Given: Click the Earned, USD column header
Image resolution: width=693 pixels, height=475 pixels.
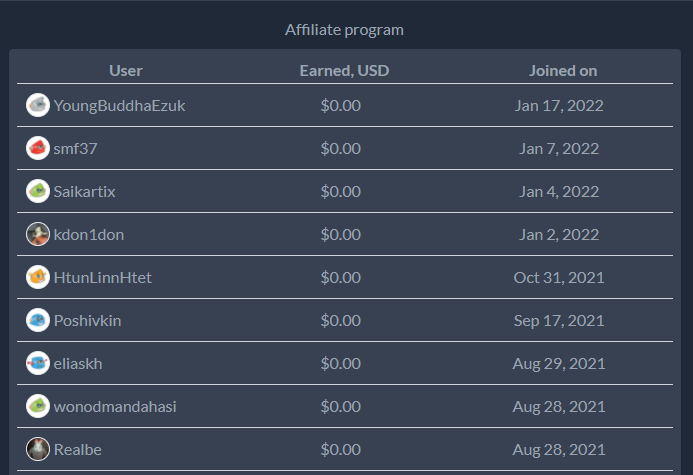Looking at the screenshot, I should click(x=344, y=71).
